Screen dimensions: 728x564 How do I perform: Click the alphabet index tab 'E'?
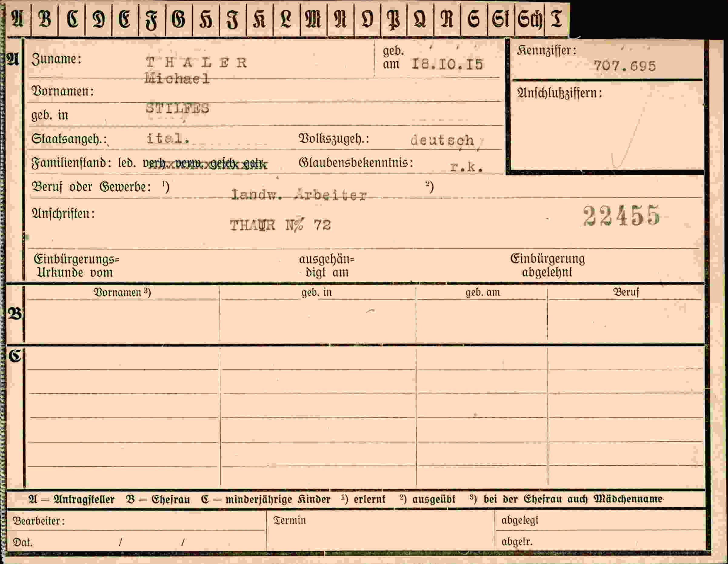click(x=125, y=19)
